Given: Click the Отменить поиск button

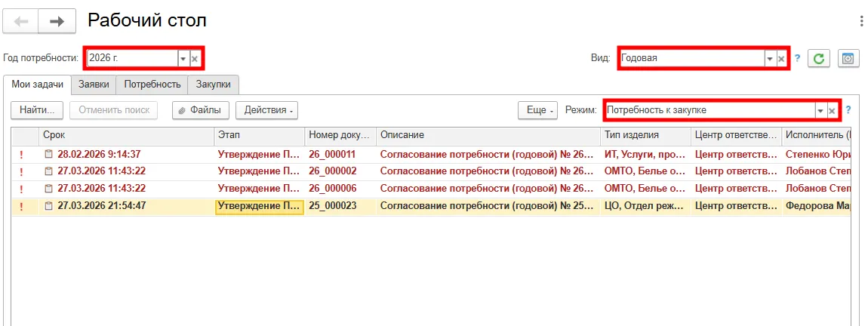Looking at the screenshot, I should (x=114, y=110).
